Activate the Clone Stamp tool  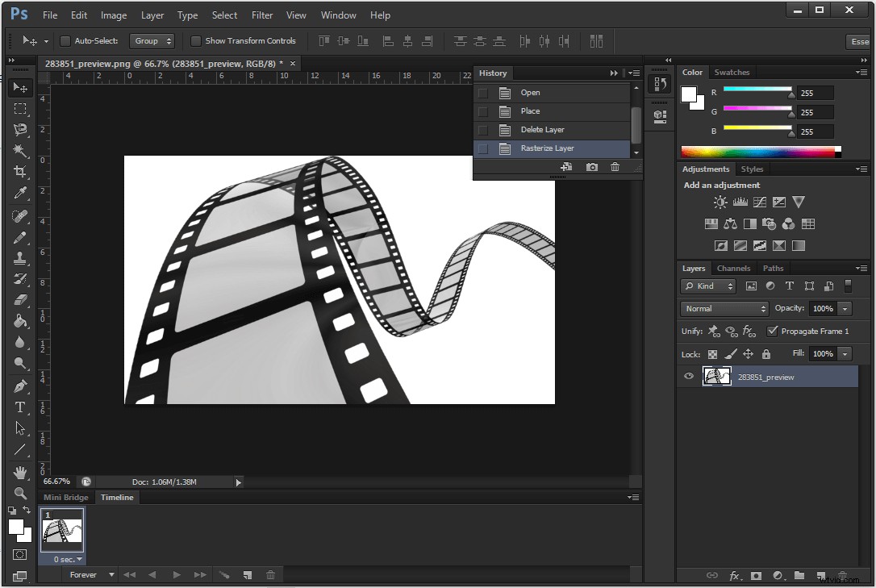tap(20, 258)
